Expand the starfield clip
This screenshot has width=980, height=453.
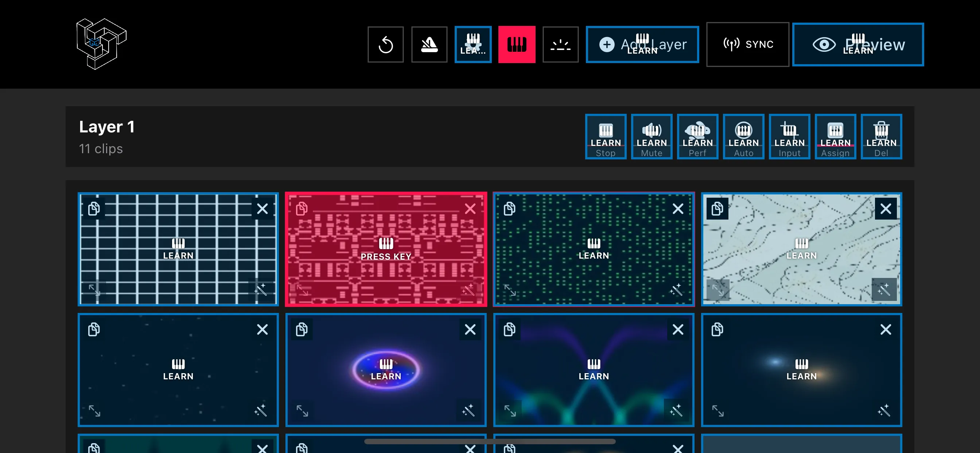pos(94,411)
